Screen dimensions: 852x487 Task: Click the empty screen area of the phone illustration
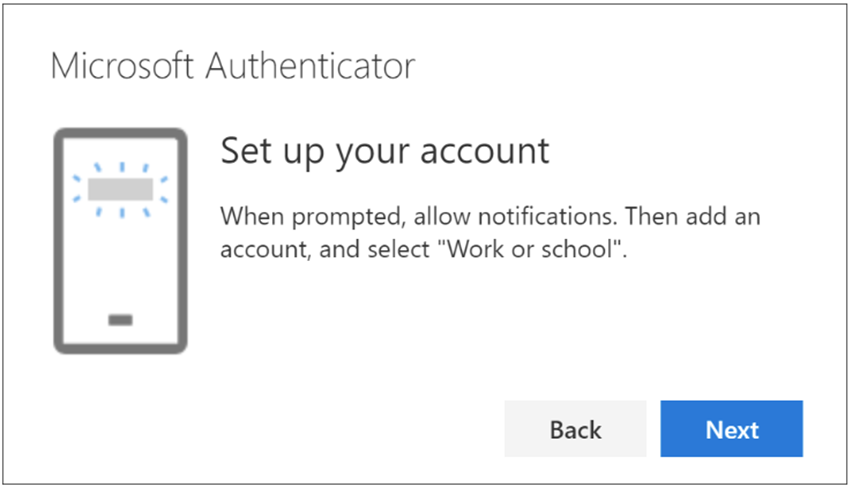click(120, 265)
